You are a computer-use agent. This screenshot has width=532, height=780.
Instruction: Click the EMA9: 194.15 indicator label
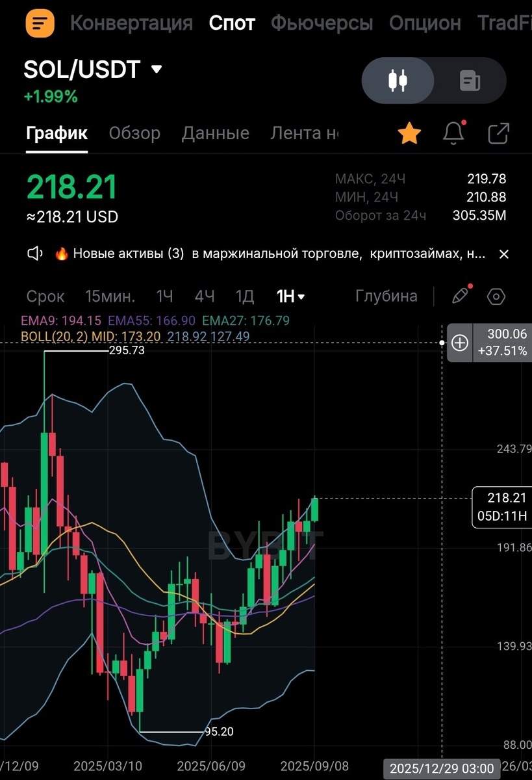point(61,320)
